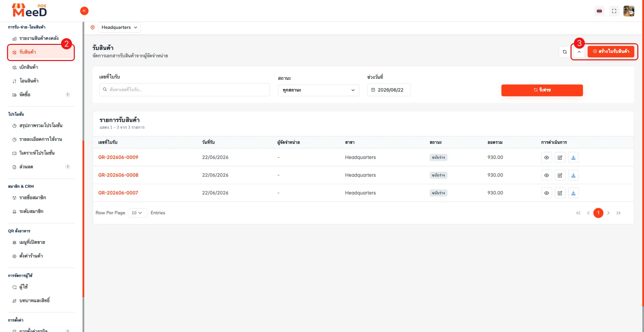Edit receipt GR-202606-0009
This screenshot has width=644, height=332.
(560, 157)
